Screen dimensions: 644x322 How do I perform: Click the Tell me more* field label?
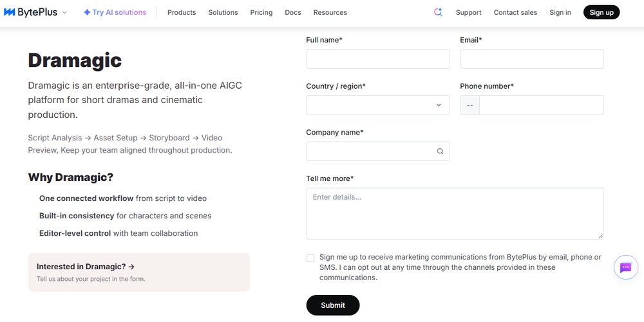[330, 178]
